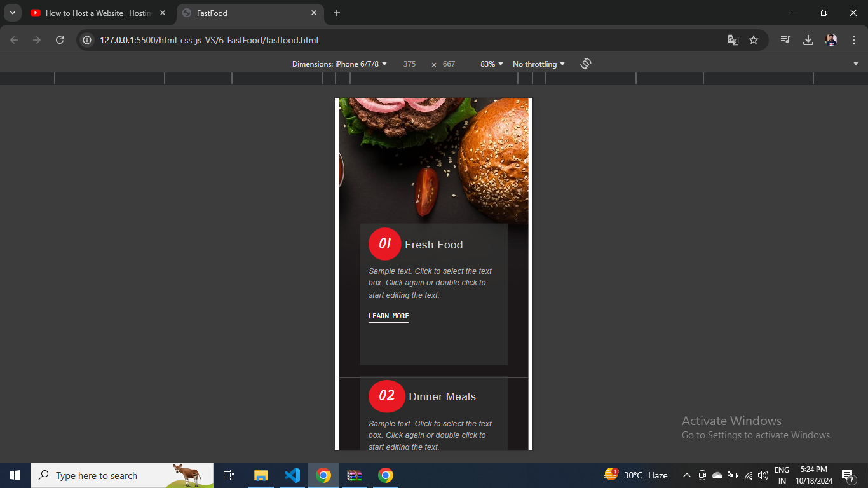Show Chrome downloads

[808, 40]
